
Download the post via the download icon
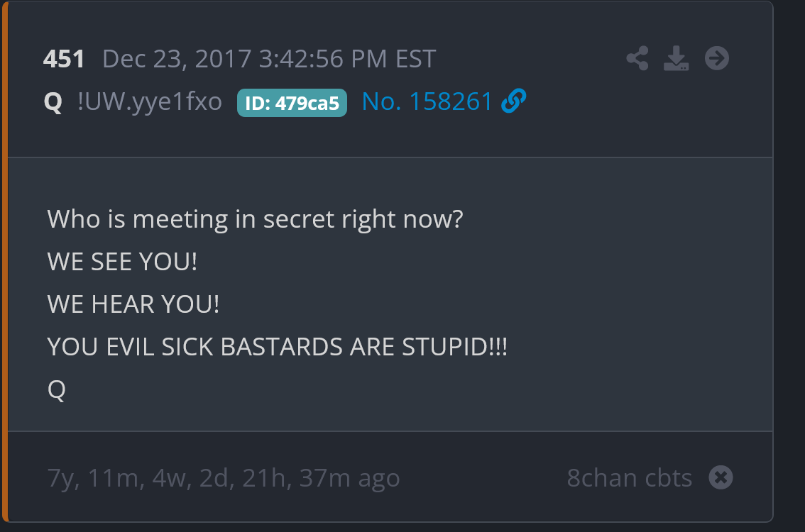(676, 58)
